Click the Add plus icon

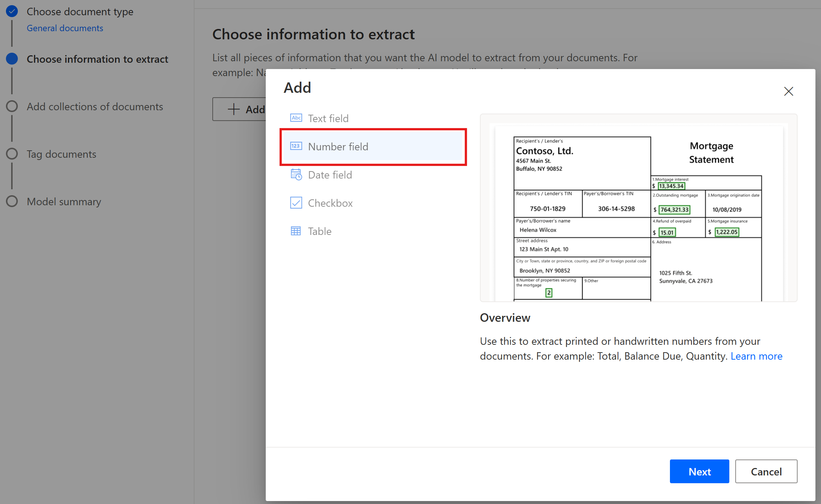(233, 109)
